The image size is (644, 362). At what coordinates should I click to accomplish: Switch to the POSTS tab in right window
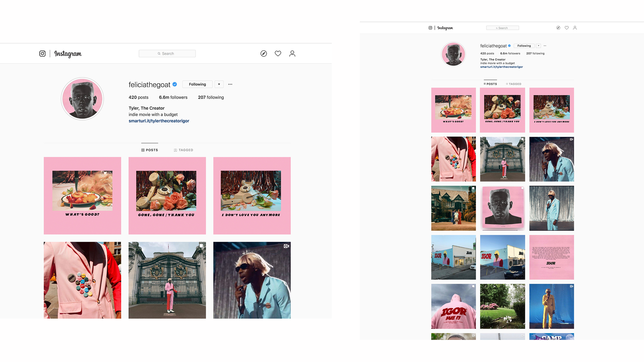(490, 84)
